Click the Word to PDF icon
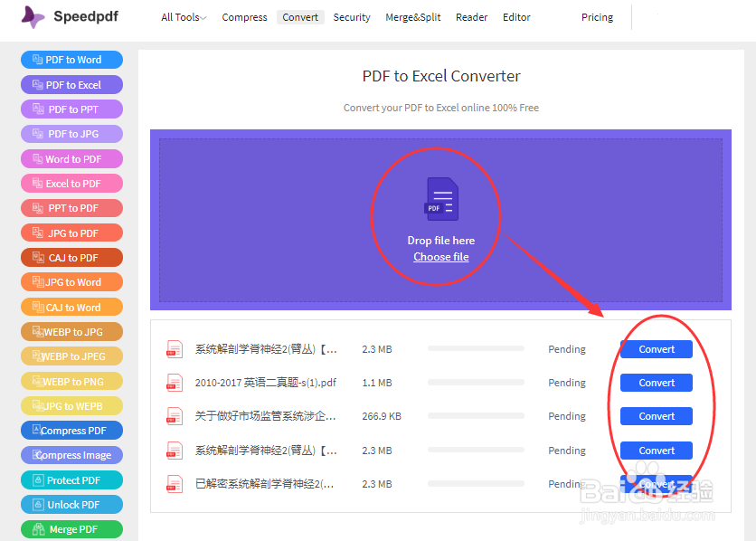 (x=38, y=158)
